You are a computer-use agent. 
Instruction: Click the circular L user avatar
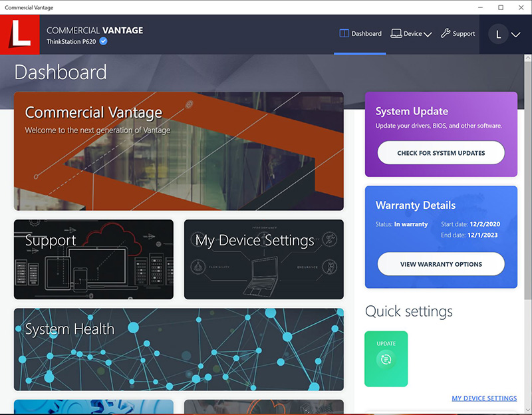tap(498, 35)
